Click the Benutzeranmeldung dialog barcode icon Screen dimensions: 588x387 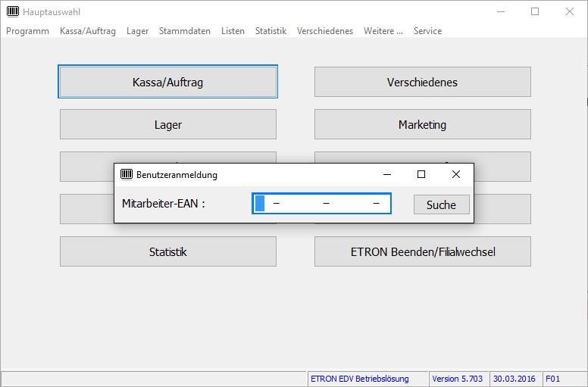click(127, 174)
